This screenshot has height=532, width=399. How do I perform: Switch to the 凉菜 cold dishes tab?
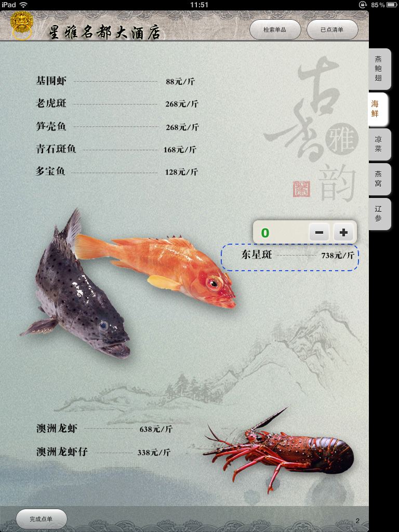point(379,144)
